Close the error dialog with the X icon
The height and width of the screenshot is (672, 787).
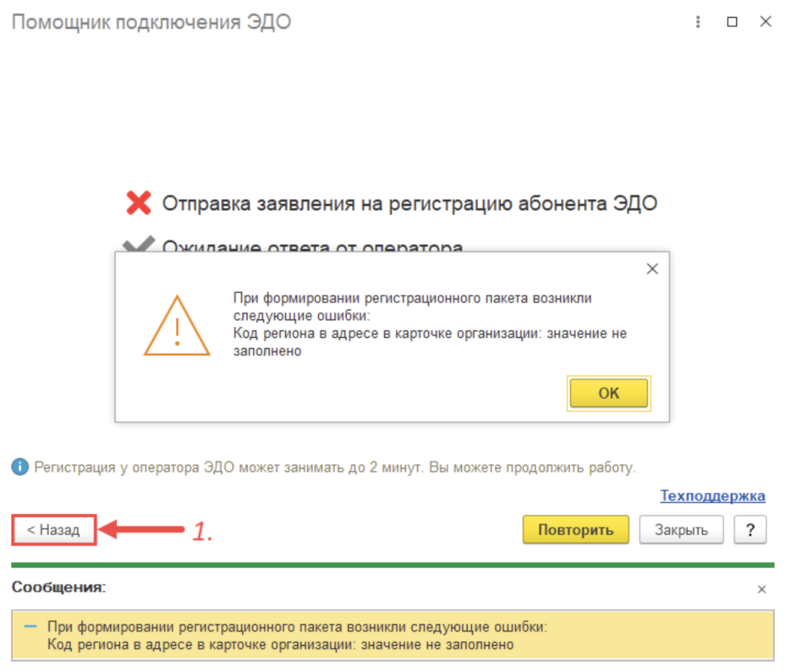[652, 270]
